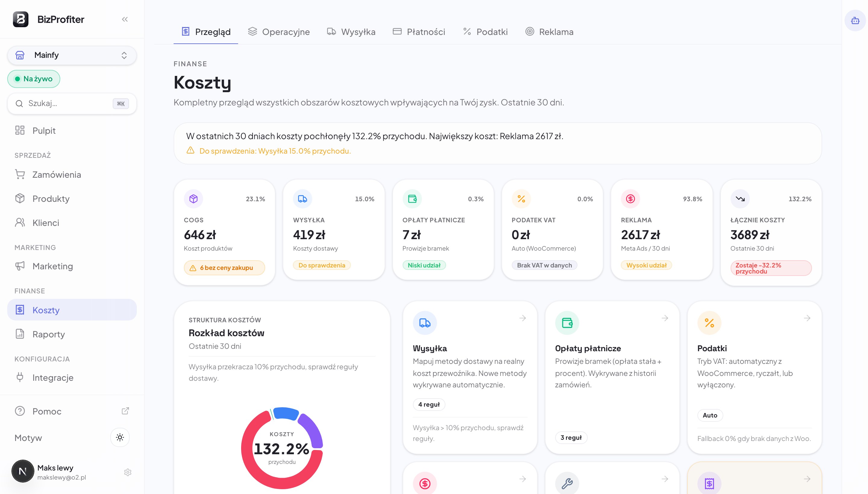The height and width of the screenshot is (494, 868).
Task: Click the warning triangle in the summary banner
Action: [x=190, y=150]
